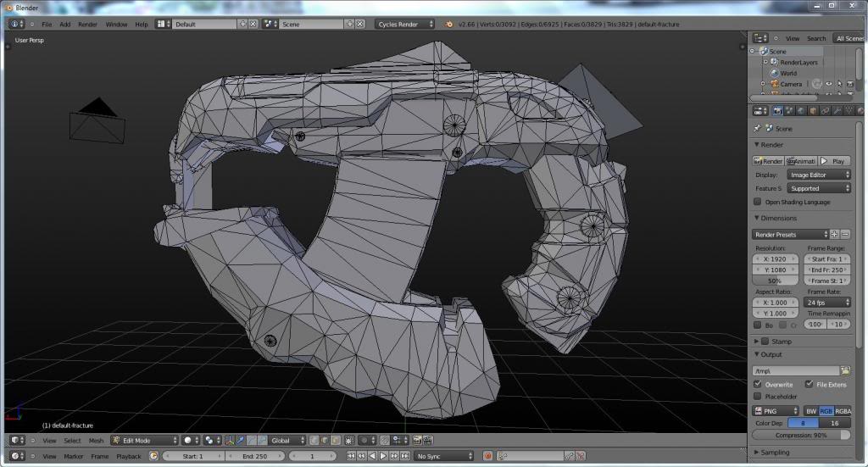868x467 pixels.
Task: Open the viewport shading selector
Action: point(191,441)
